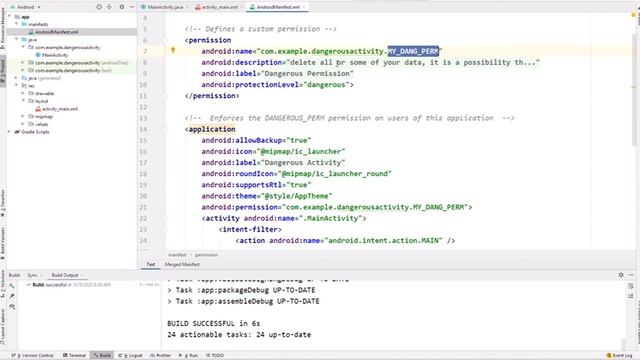Viewport: 640px width, 360px height.
Task: Open Run tool window
Action: (x=189, y=356)
